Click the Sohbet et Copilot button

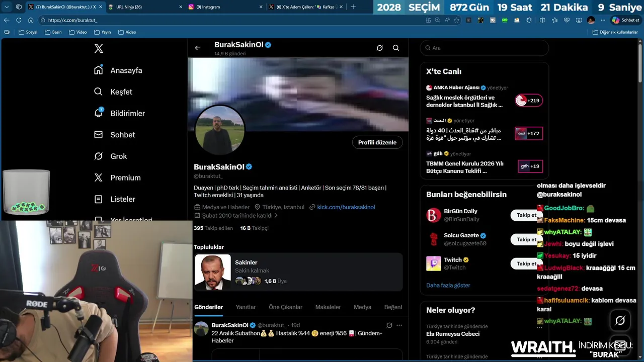[x=625, y=20]
